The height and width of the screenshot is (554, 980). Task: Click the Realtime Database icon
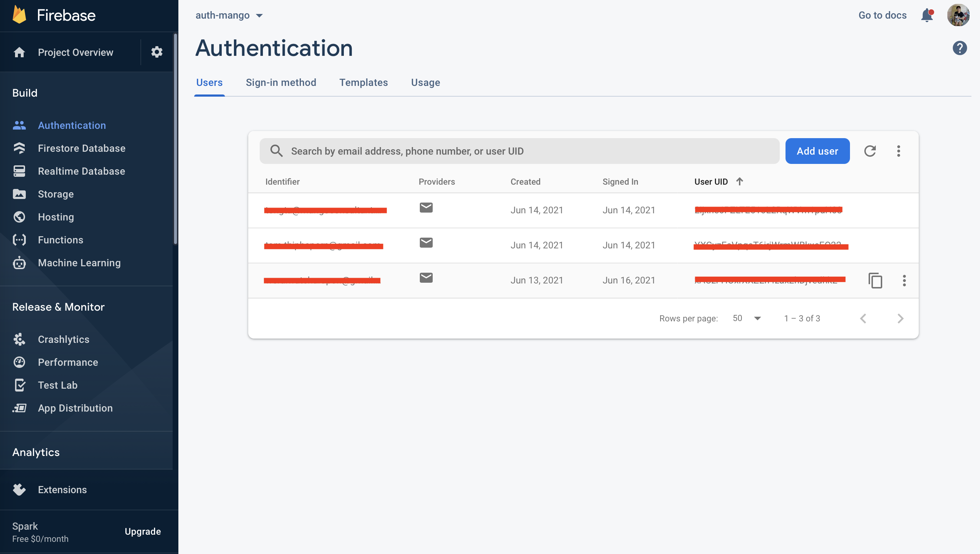(x=19, y=171)
